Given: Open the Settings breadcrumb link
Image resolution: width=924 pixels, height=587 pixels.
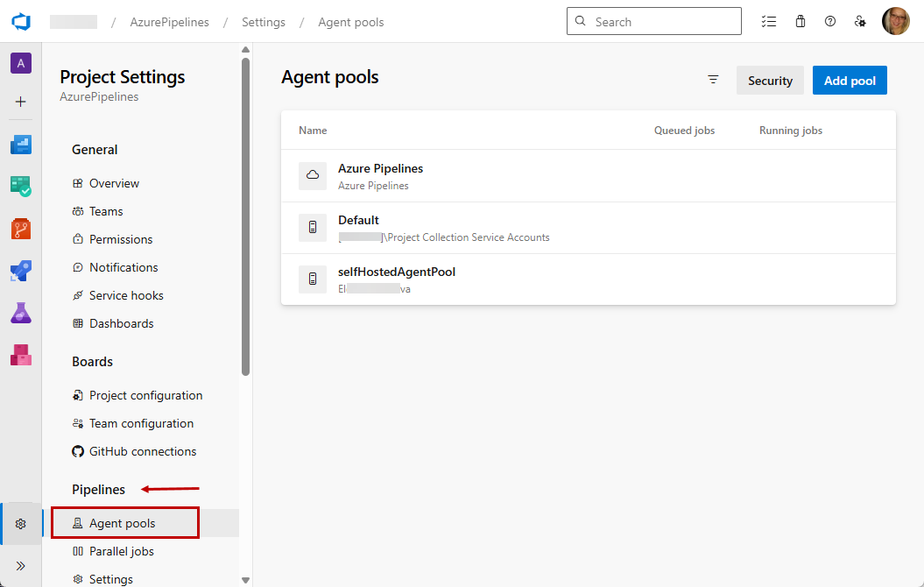Looking at the screenshot, I should click(264, 23).
